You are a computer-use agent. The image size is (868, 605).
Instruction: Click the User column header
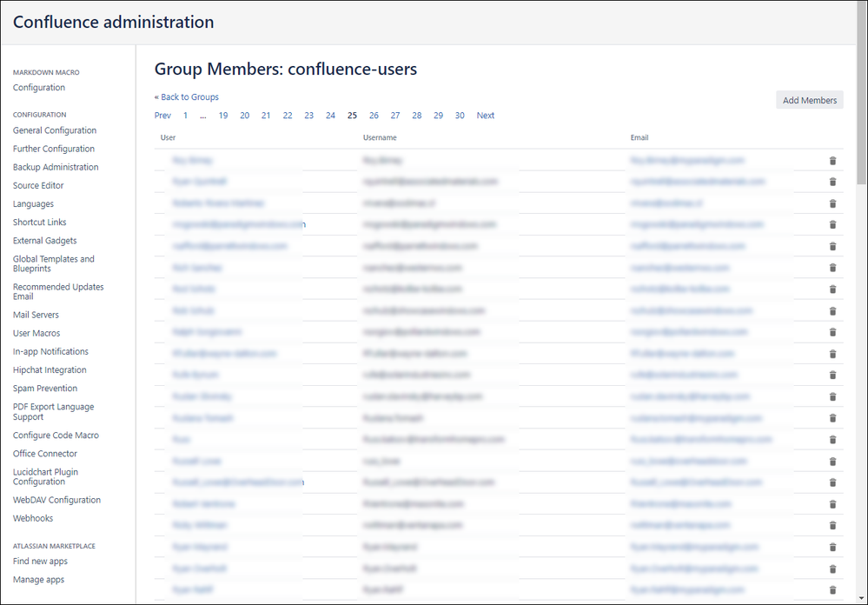click(x=168, y=137)
